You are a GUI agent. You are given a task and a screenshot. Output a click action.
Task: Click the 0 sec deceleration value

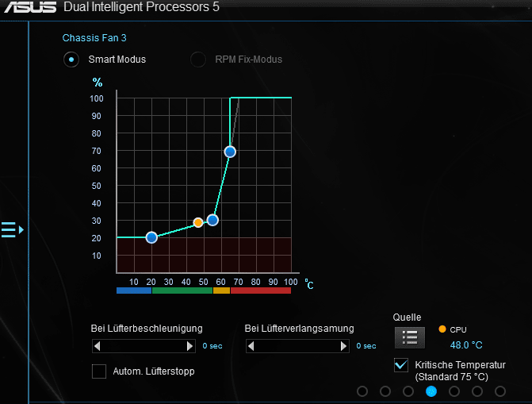[366, 346]
